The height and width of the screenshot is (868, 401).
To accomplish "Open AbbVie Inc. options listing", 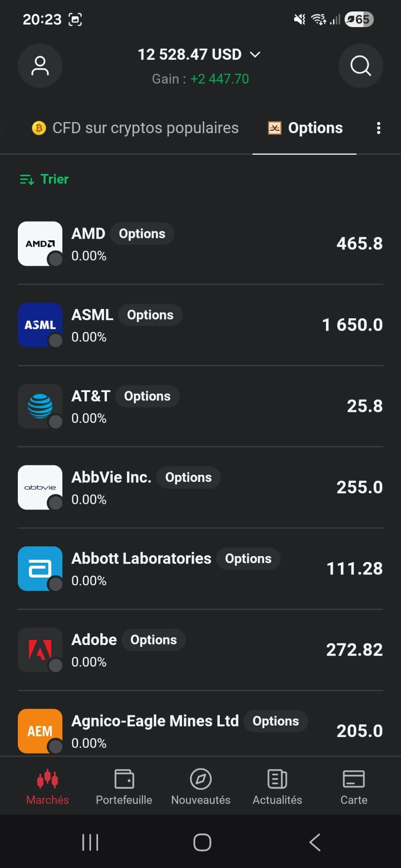I will pos(200,487).
